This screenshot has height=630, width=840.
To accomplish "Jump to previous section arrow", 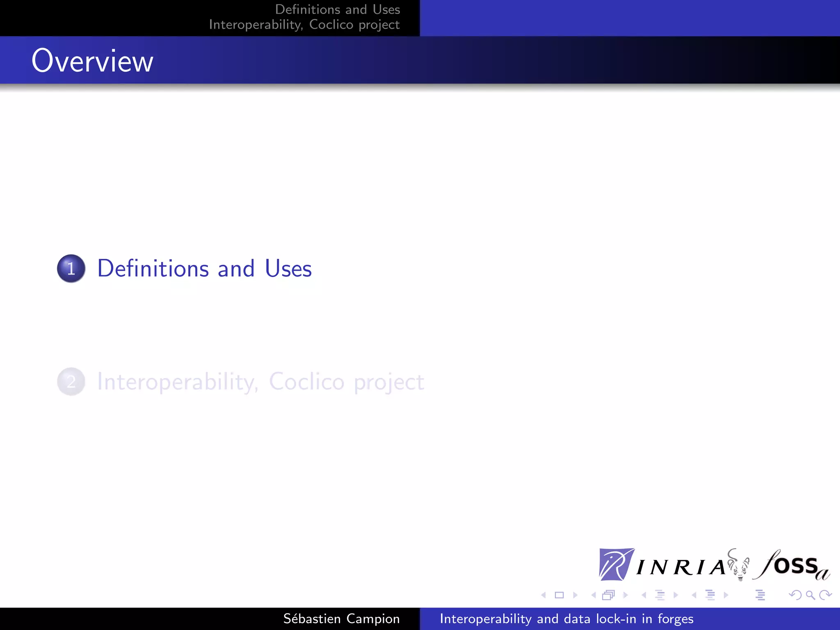I will tap(694, 595).
